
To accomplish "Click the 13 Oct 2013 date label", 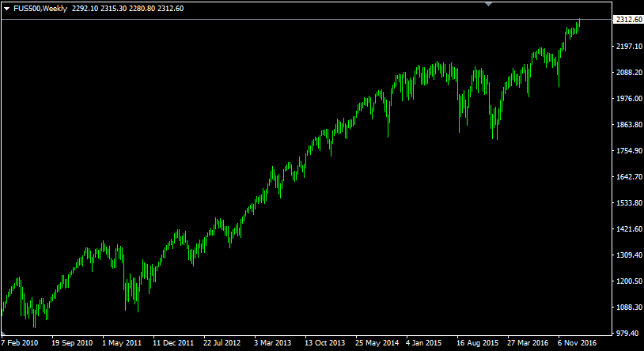I will pos(324,343).
